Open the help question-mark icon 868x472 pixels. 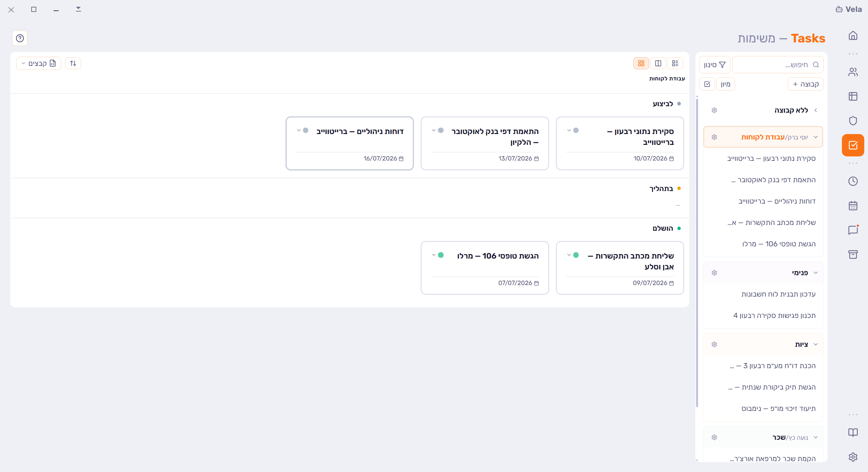click(x=20, y=38)
